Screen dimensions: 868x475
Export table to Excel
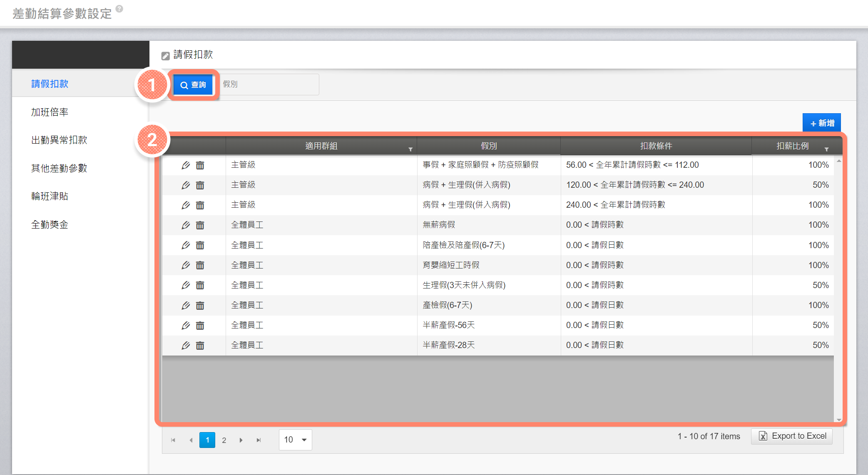792,436
